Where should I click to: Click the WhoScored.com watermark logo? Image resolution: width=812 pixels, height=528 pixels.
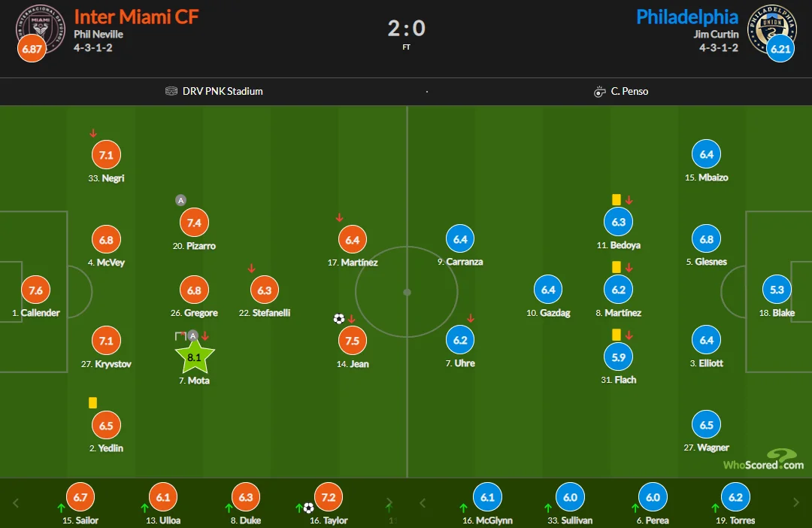pyautogui.click(x=764, y=460)
